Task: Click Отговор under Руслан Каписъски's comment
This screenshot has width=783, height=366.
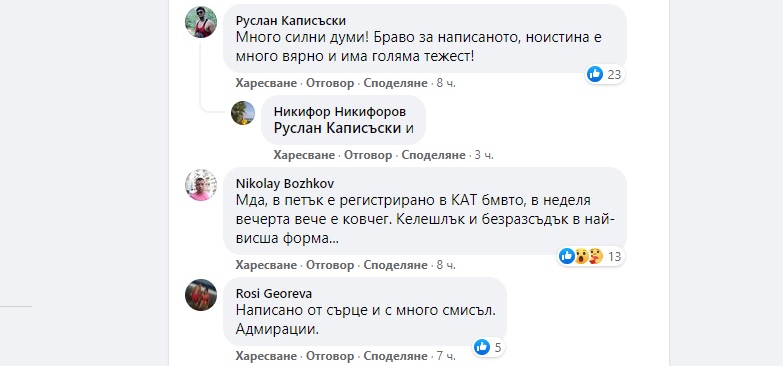Action: click(330, 83)
